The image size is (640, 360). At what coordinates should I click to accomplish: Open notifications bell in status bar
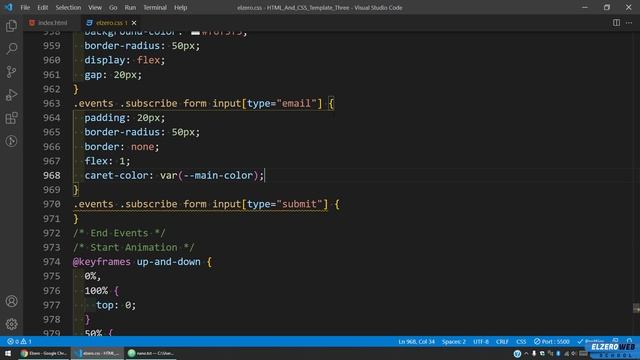point(629,340)
